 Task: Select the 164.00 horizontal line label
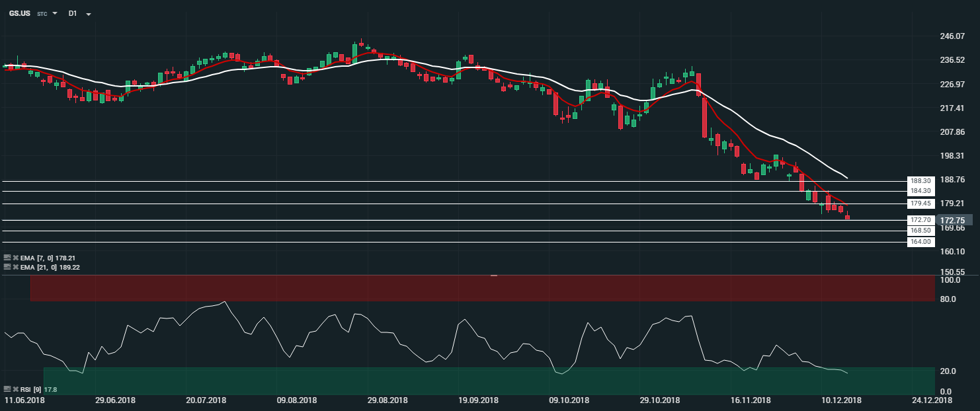point(920,242)
